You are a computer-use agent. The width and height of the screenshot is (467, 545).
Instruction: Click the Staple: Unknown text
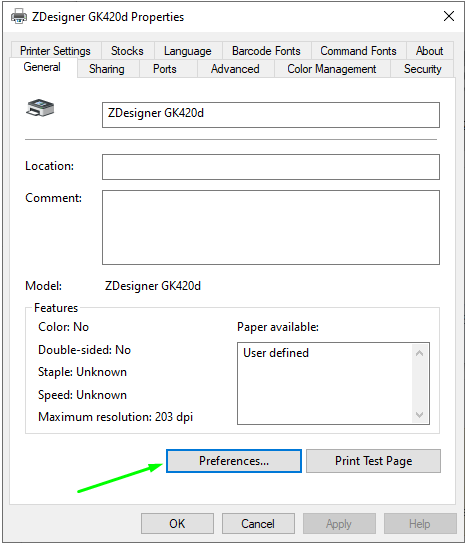point(82,372)
